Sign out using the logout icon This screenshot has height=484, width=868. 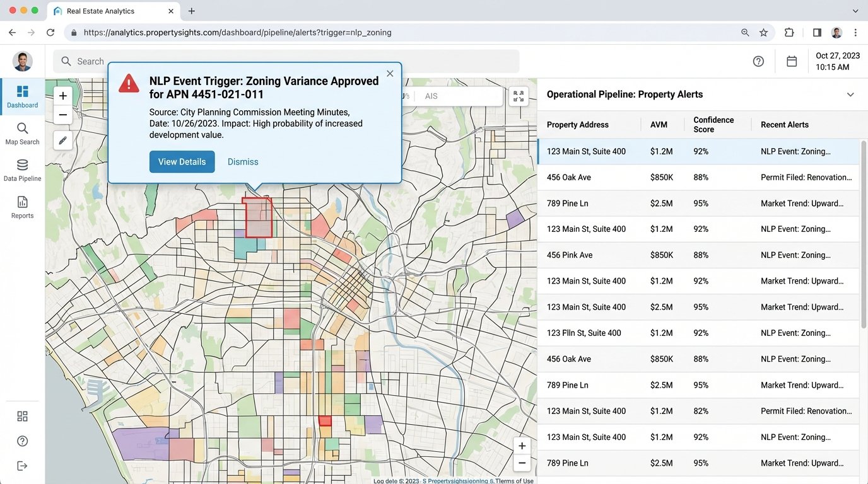22,465
